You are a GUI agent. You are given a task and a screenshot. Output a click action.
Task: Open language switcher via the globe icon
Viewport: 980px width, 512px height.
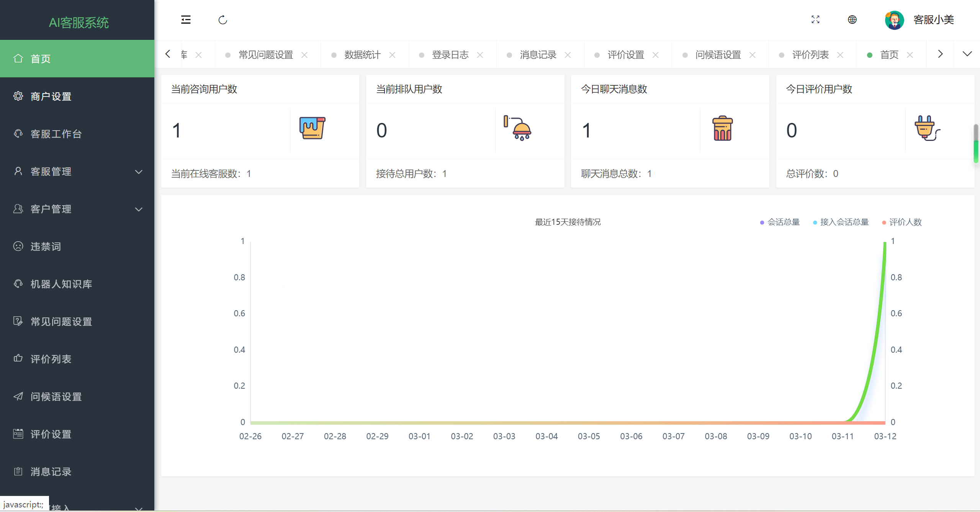pyautogui.click(x=852, y=20)
